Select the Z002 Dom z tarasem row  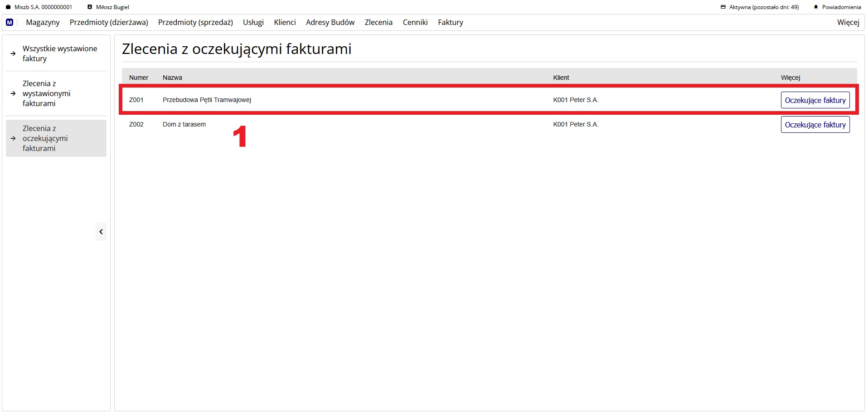(x=184, y=124)
